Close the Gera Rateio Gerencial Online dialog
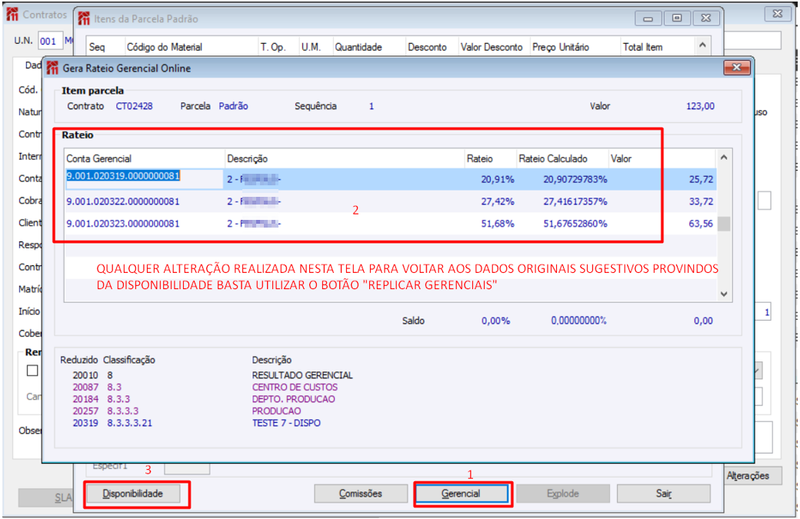 tap(737, 67)
